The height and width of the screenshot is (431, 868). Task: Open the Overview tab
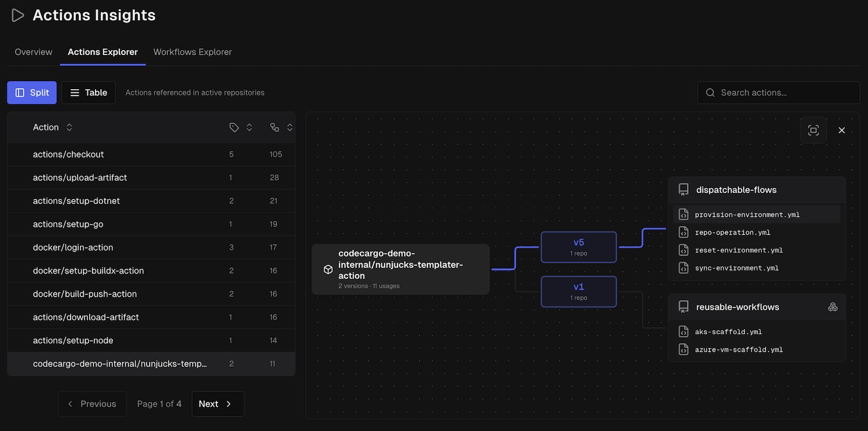[x=34, y=52]
